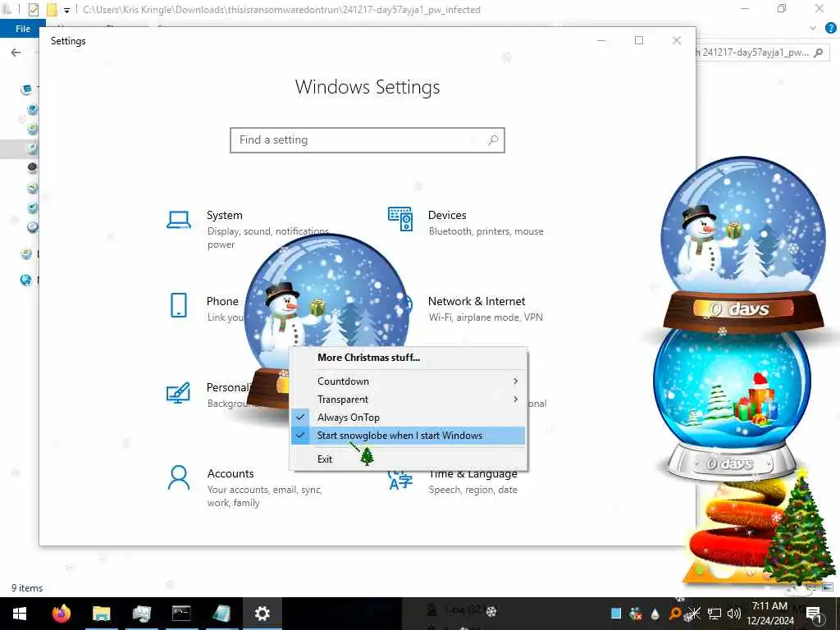Screen dimensions: 840x630
Task: Click the white snowflake tray icon
Action: 694,614
